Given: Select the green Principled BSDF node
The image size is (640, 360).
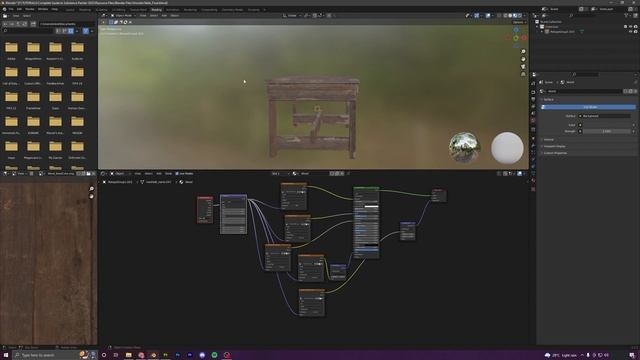Looking at the screenshot, I should tap(366, 223).
